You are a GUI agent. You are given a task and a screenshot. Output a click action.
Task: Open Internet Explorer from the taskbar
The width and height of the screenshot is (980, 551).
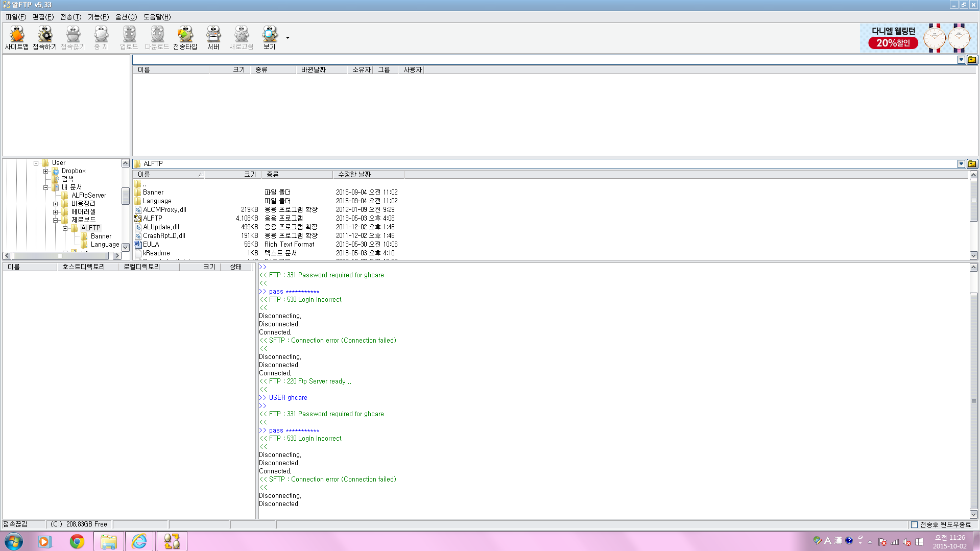click(x=139, y=541)
